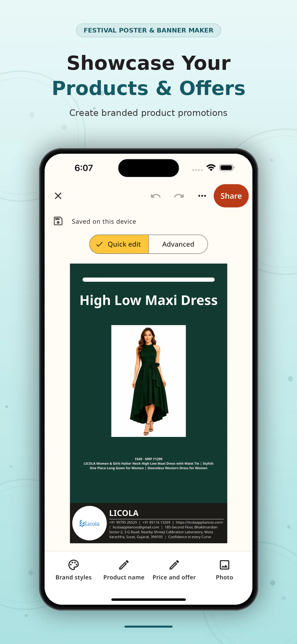Select the Quick edit mode

tap(119, 244)
